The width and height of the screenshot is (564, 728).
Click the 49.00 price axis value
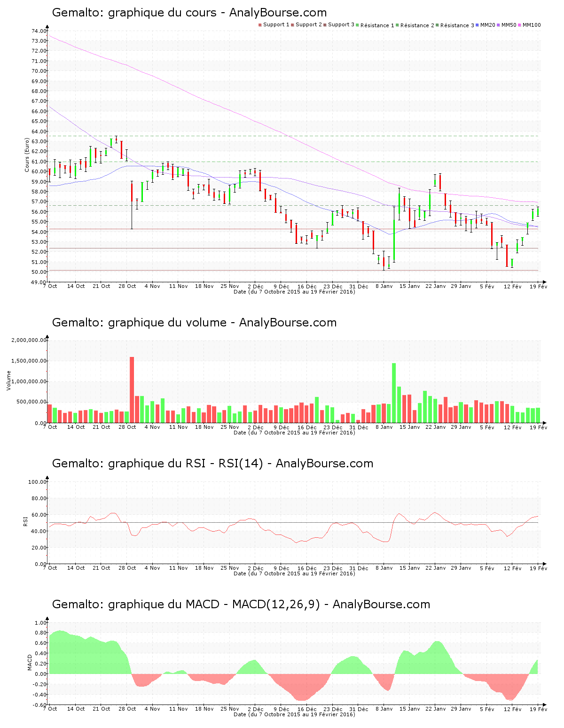(39, 282)
